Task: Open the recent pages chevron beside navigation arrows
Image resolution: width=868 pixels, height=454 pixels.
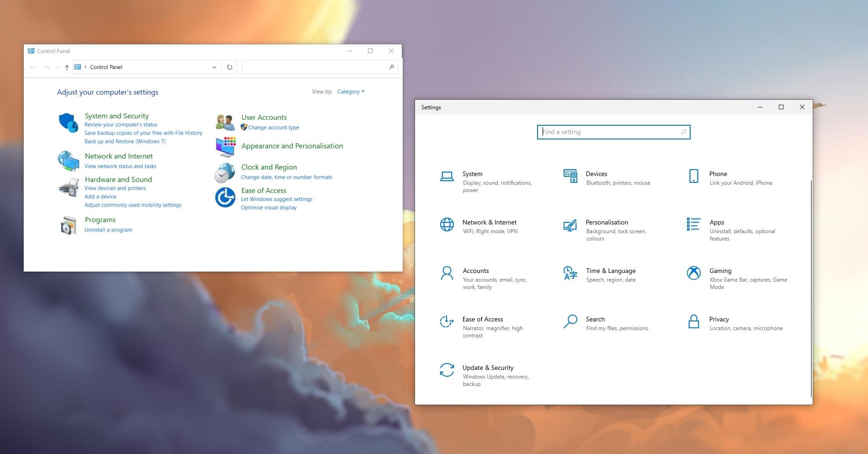Action: point(57,67)
